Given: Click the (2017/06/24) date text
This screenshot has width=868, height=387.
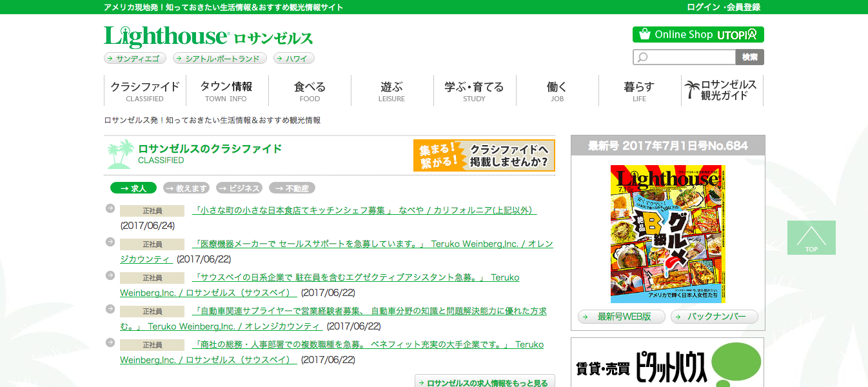Looking at the screenshot, I should (x=148, y=226).
